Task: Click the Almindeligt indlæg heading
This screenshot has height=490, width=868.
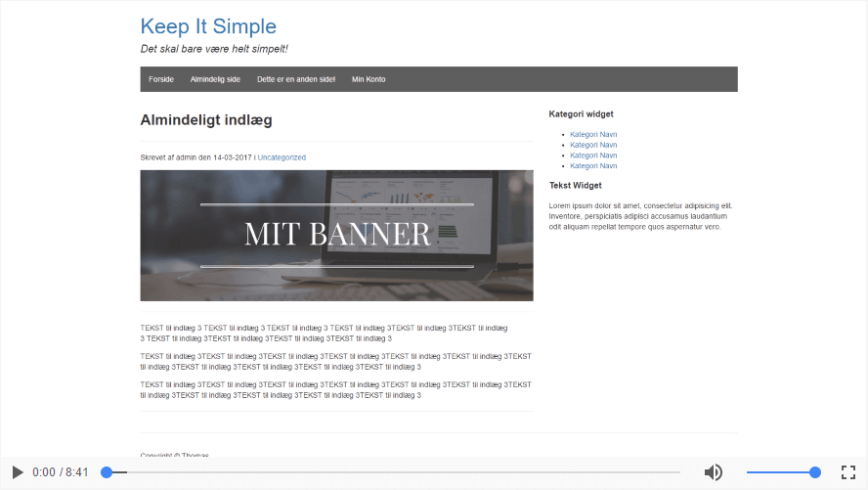Action: tap(206, 120)
